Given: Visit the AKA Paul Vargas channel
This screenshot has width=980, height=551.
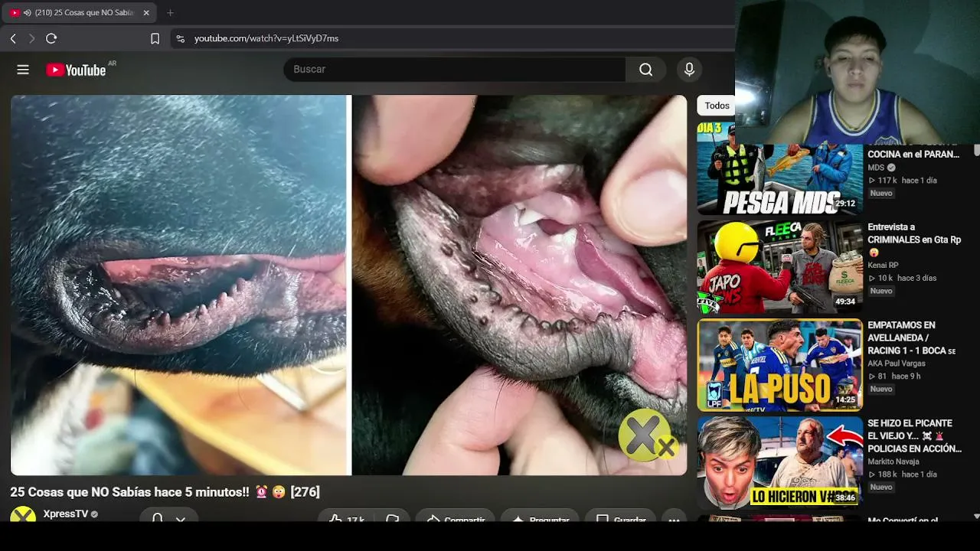Looking at the screenshot, I should click(896, 364).
